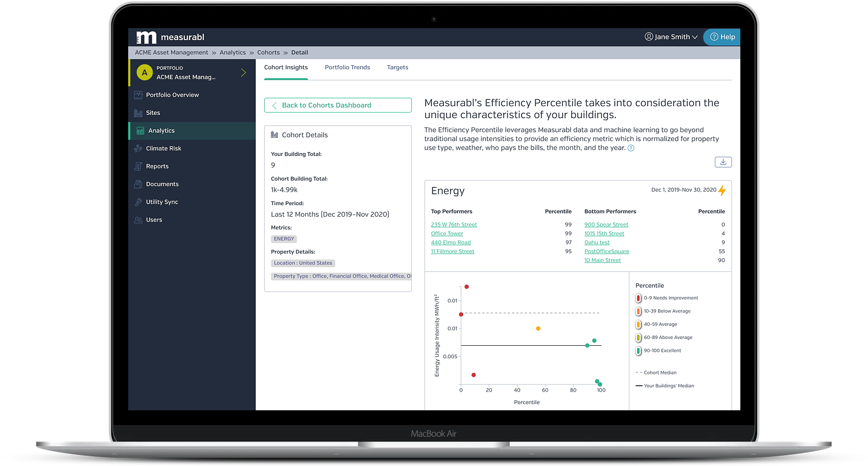The image size is (868, 466).
Task: Click the Sites buildings icon
Action: 138,113
